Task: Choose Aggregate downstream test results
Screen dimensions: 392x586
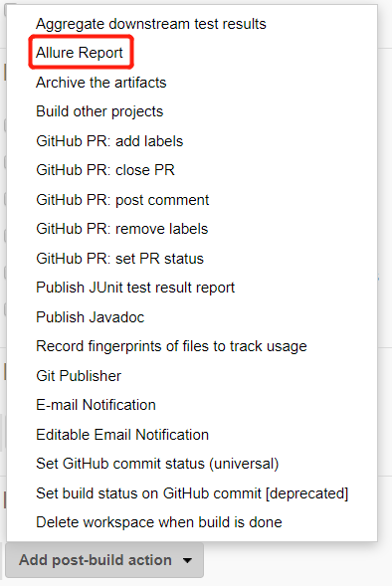Action: 151,24
